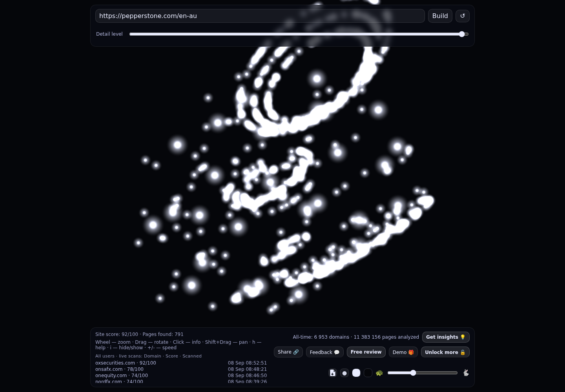Select the onequity.com · 74/100 row
The width and height of the screenshot is (565, 392).
(181, 376)
